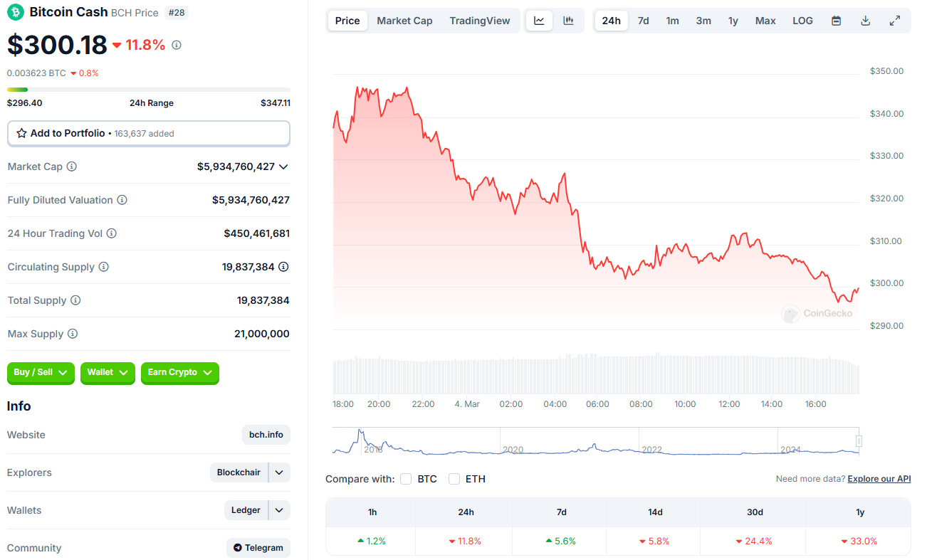The image size is (927, 560).
Task: Click the $450,461,681 trading volume value
Action: tap(256, 233)
